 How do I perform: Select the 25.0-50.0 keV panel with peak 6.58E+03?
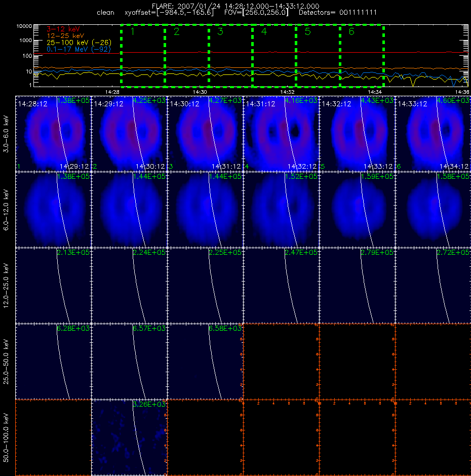[205, 362]
